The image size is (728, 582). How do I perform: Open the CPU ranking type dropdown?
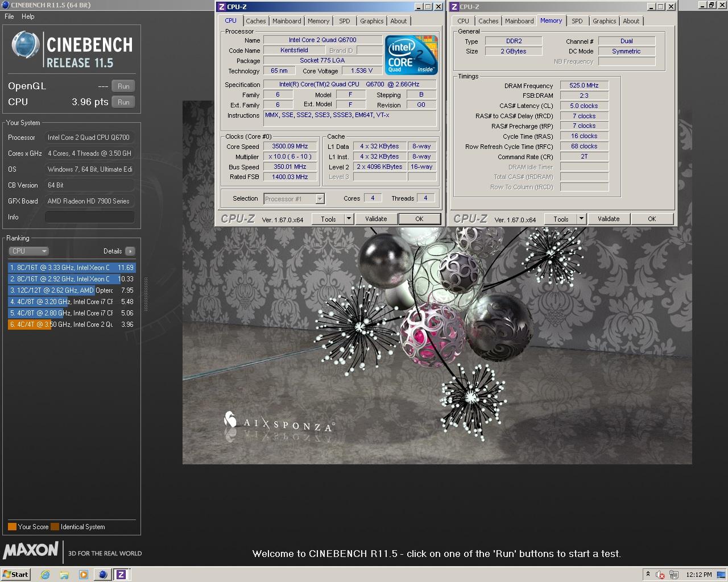coord(28,251)
